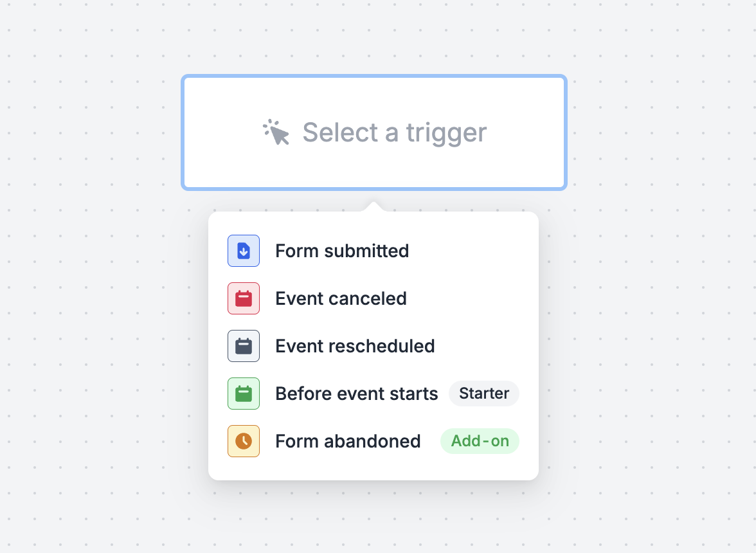
Task: Click the blue Form submitted document icon
Action: (x=244, y=251)
